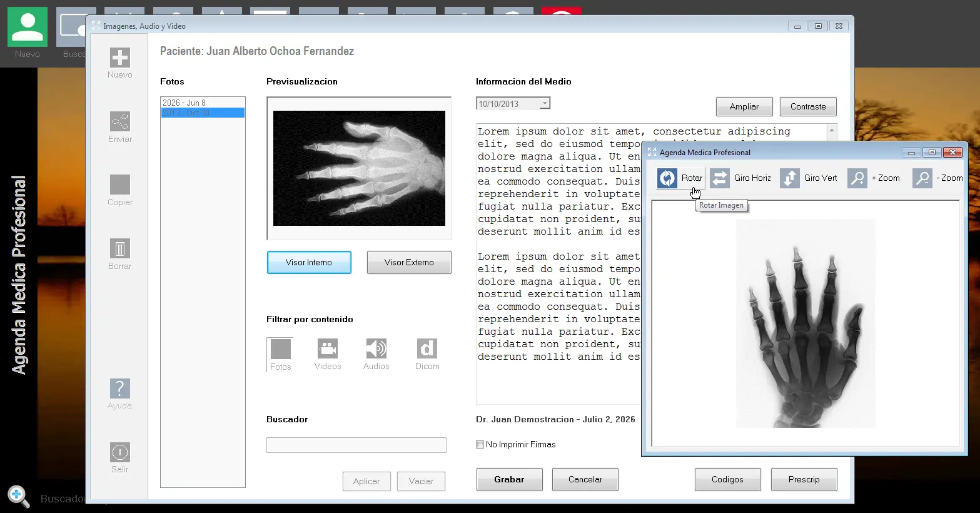
Task: Open Visor Externo
Action: [x=409, y=263]
